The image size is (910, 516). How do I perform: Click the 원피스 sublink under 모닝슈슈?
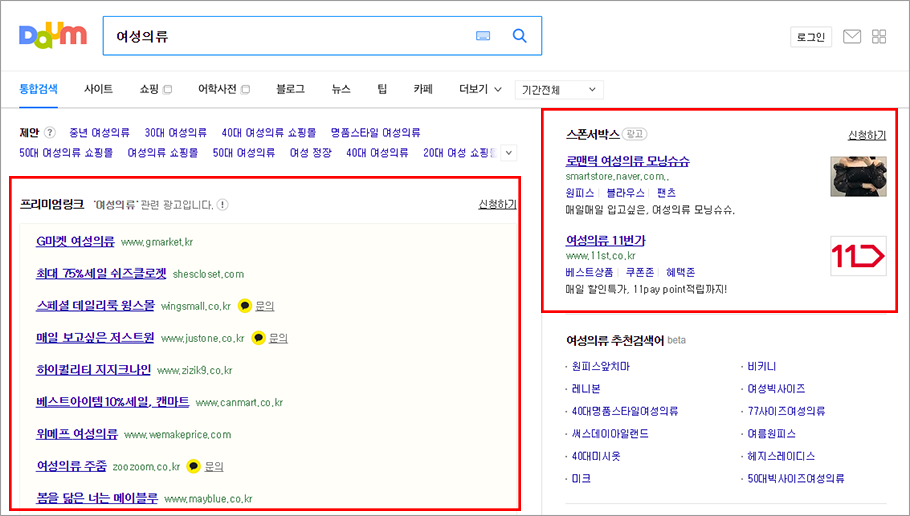click(x=580, y=193)
